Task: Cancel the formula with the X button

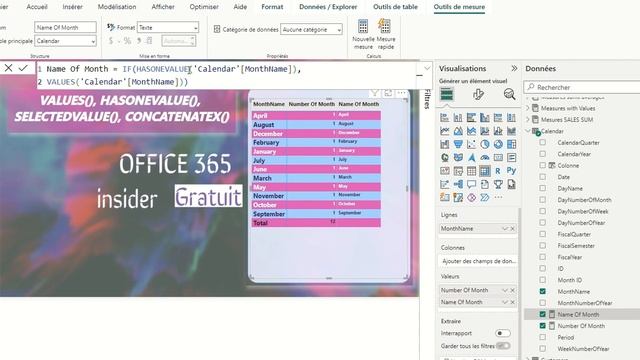Action: click(8, 68)
